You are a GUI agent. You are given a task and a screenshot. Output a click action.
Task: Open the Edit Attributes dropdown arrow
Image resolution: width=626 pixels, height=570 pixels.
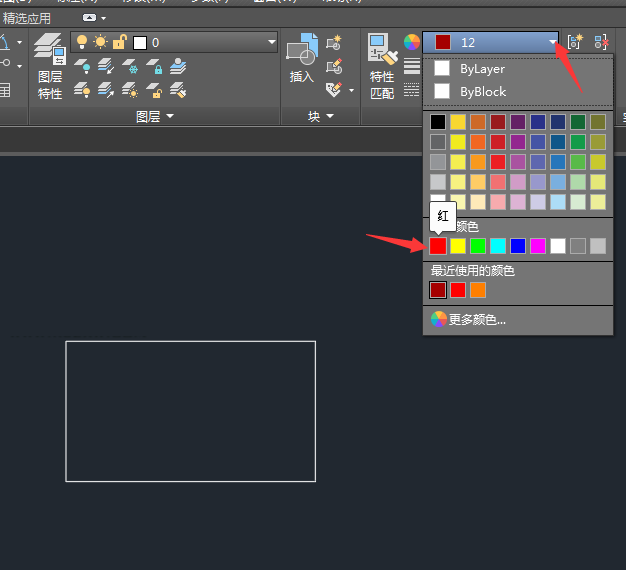(351, 91)
